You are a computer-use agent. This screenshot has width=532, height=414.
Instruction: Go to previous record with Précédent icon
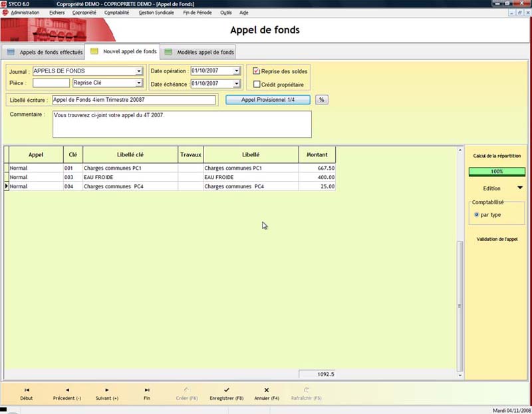click(67, 390)
